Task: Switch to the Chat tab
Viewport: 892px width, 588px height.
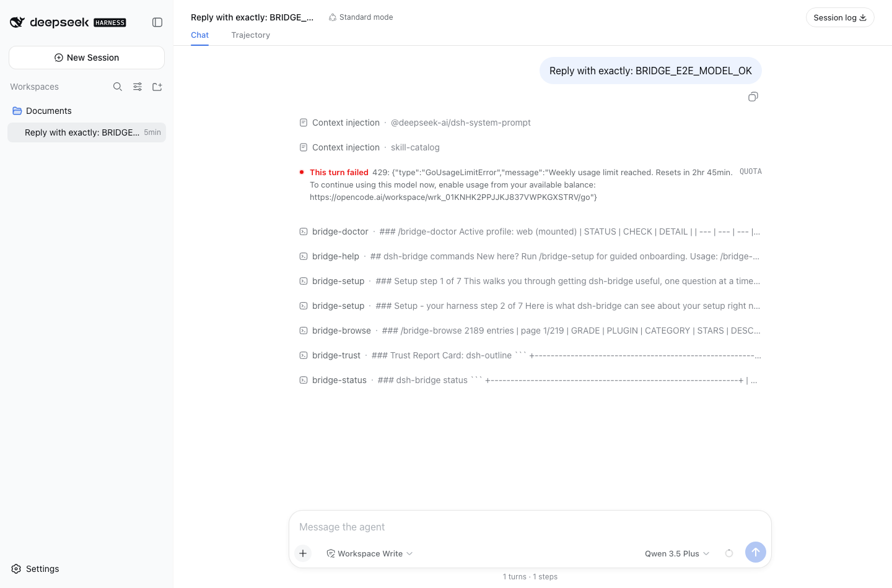Action: [x=199, y=35]
